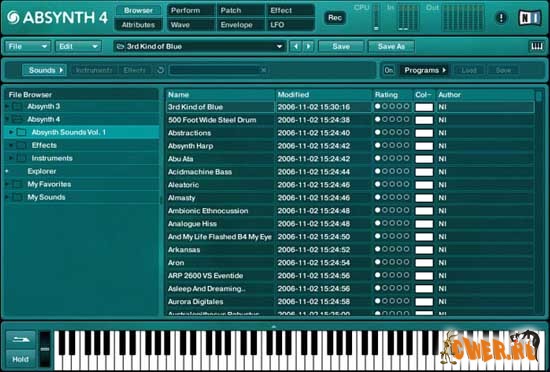Click the NI logo icon

click(530, 18)
